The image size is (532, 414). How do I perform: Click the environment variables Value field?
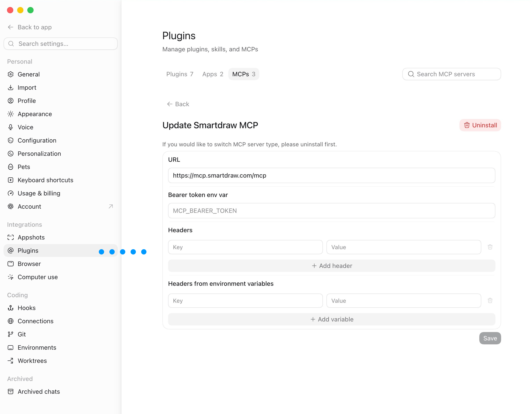coord(404,301)
